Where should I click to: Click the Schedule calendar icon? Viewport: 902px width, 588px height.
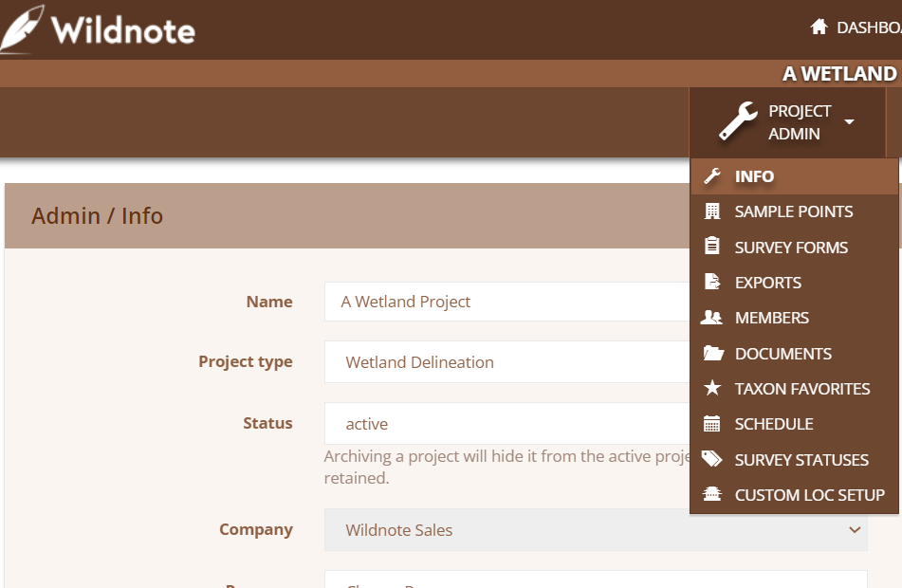coord(711,423)
